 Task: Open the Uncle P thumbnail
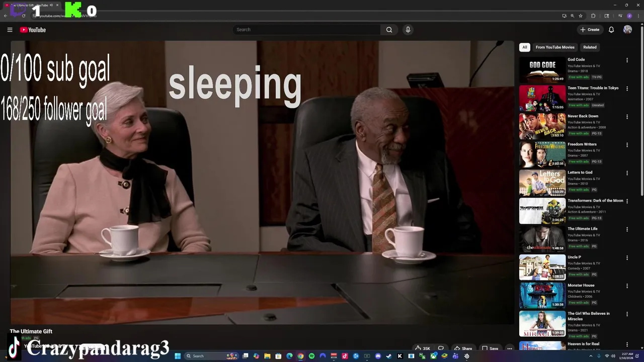(x=542, y=267)
